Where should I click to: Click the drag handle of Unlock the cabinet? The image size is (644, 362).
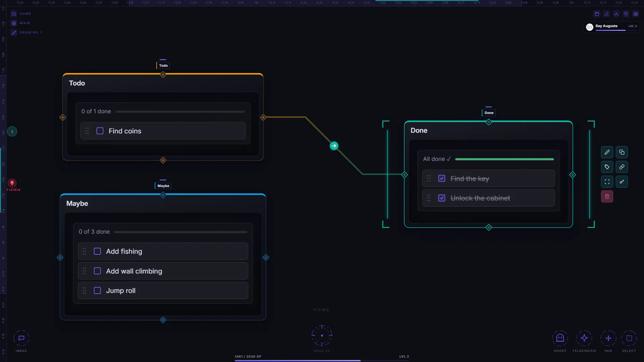tap(429, 198)
